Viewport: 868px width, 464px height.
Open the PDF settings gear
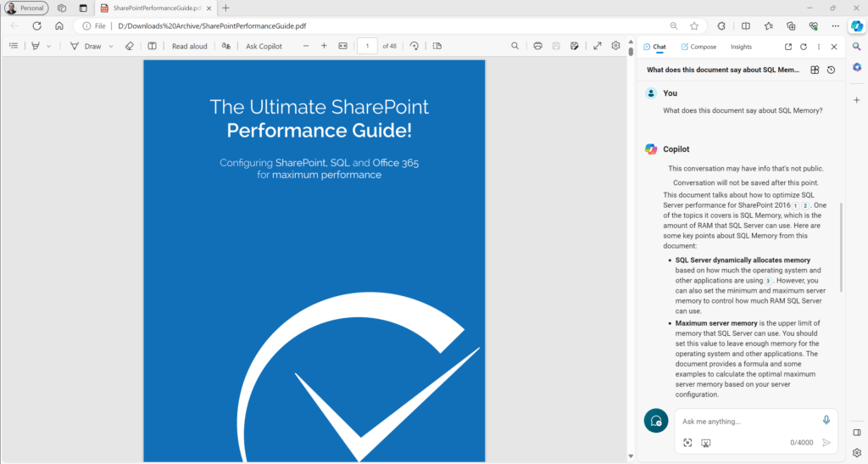(x=615, y=46)
